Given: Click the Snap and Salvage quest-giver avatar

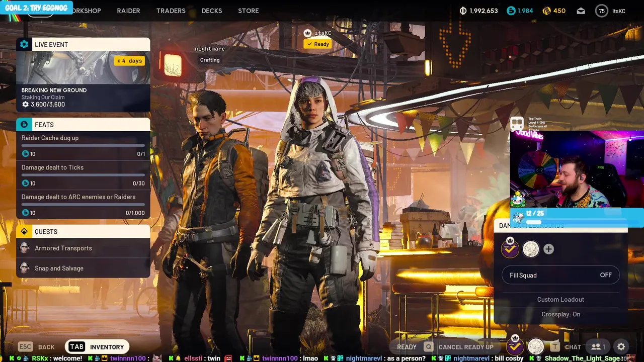Looking at the screenshot, I should 24,268.
